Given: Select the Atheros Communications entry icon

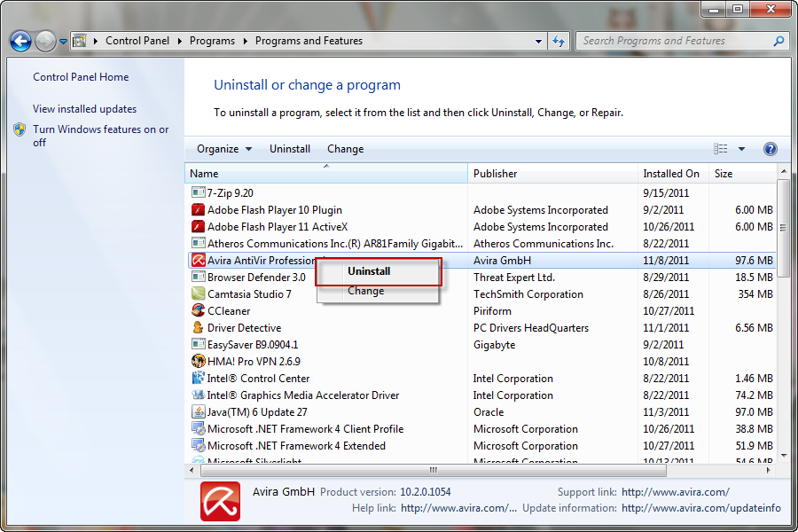Looking at the screenshot, I should click(198, 243).
